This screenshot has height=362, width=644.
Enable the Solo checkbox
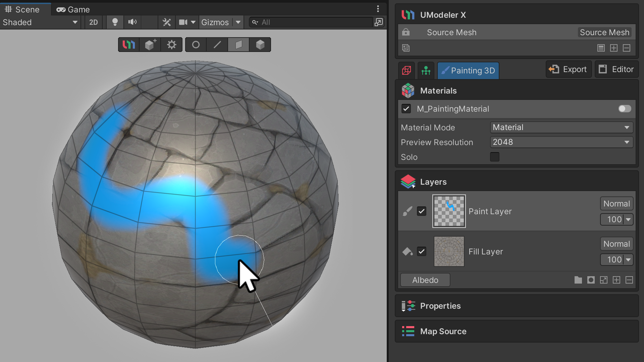[494, 157]
